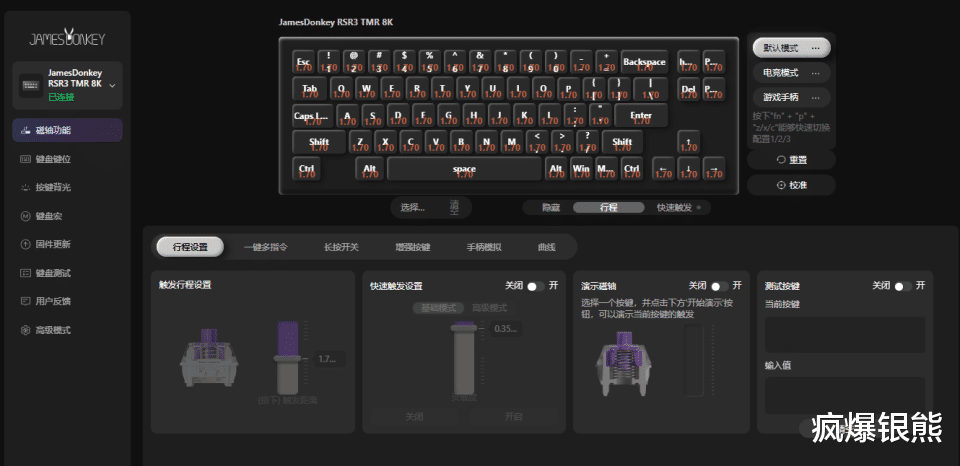Activate the 电竞模式 profile
Viewport: 960px width, 466px height.
point(781,73)
